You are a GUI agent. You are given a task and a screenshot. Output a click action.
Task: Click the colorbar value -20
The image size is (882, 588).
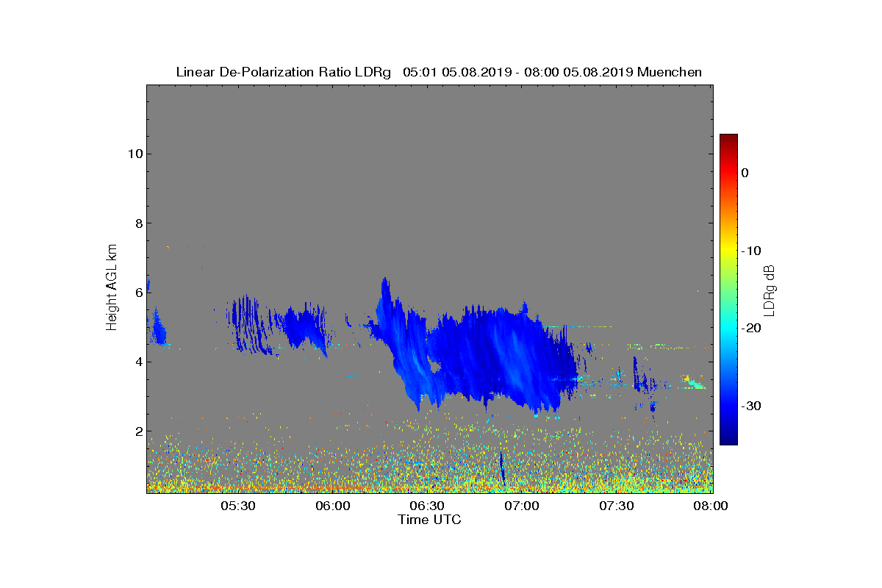coord(750,328)
